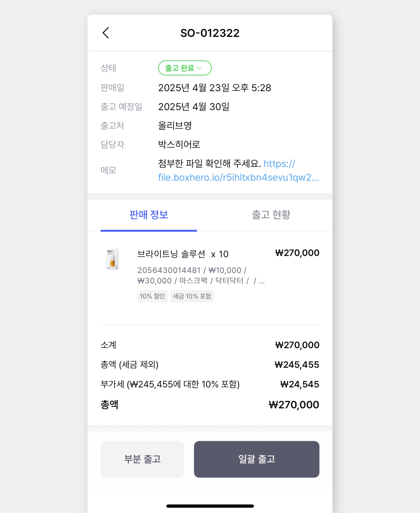Tap the 담당자 value 박스히어로
The image size is (420, 513).
point(179,144)
